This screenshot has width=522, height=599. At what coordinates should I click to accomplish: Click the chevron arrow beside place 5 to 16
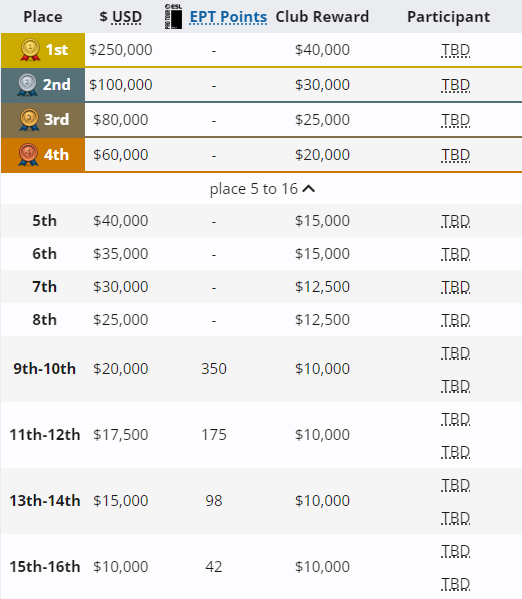pos(309,189)
